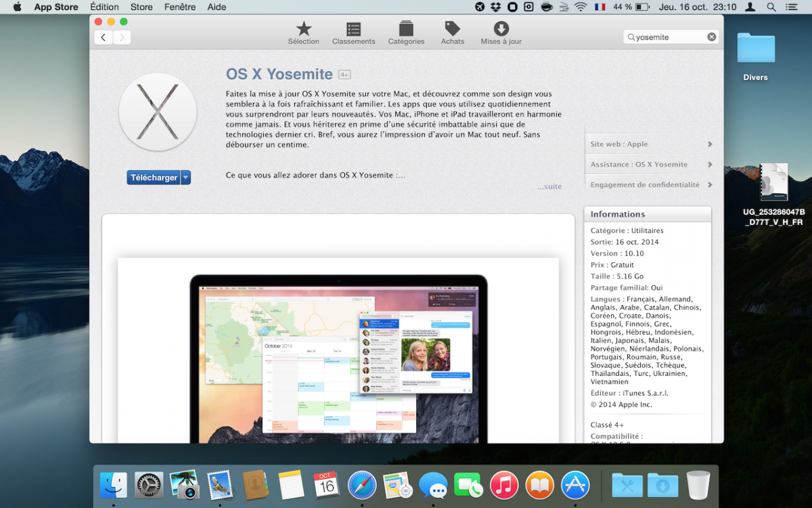Open the Store menu
The height and width of the screenshot is (508, 812).
141,7
